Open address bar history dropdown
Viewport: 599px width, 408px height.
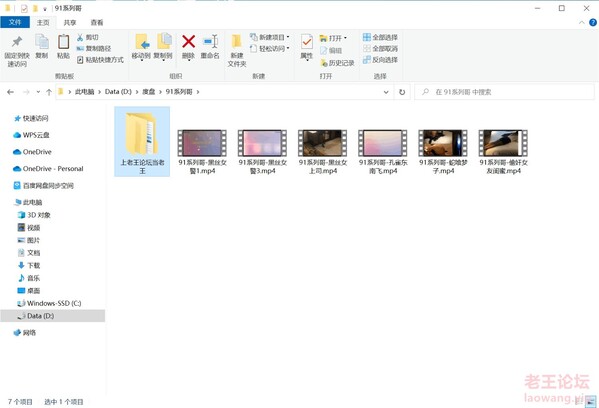[x=386, y=92]
